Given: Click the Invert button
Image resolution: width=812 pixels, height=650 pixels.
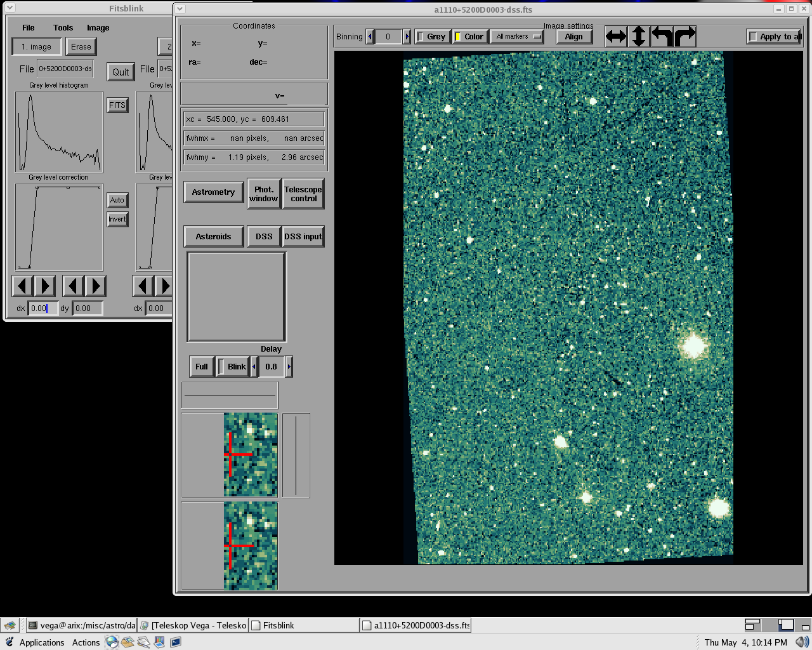Looking at the screenshot, I should 117,219.
